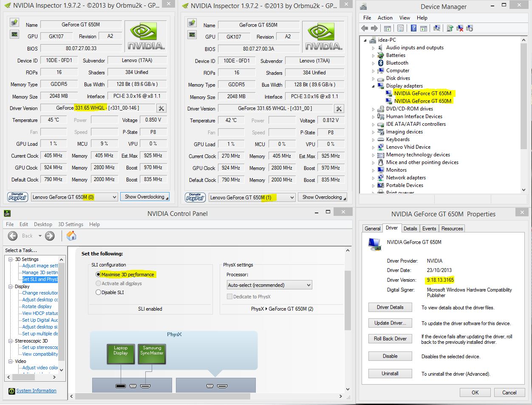Click the Uninstall button in the Properties dialog
Viewport: 532px width, 405px height.
[x=390, y=374]
